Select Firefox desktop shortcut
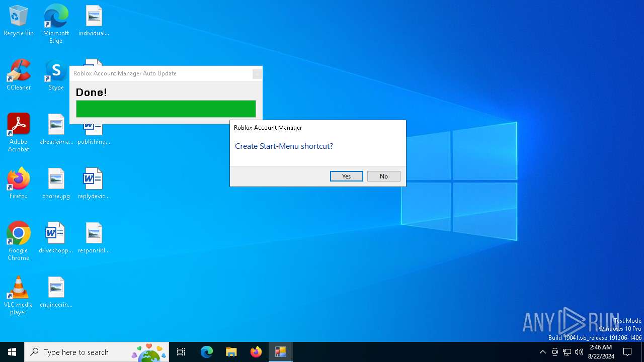 19,184
